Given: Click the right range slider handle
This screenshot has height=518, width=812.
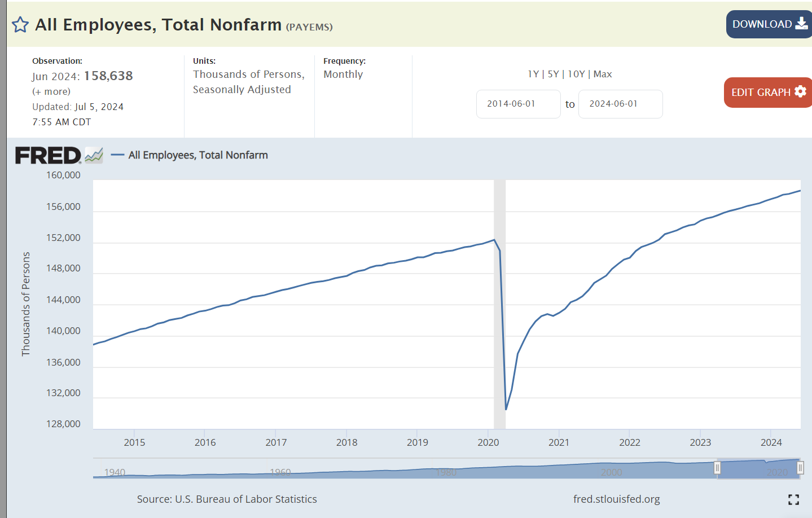Looking at the screenshot, I should pos(800,468).
